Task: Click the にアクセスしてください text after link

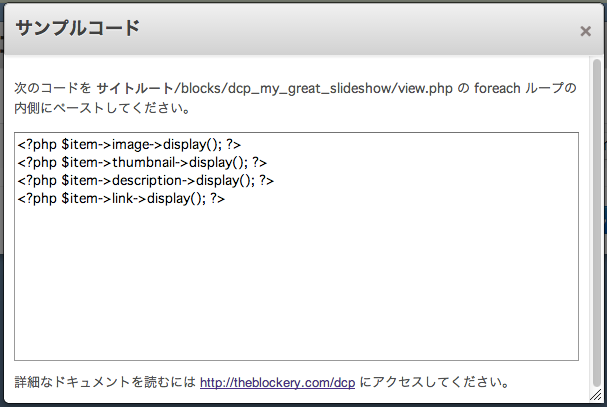Action: click(436, 382)
